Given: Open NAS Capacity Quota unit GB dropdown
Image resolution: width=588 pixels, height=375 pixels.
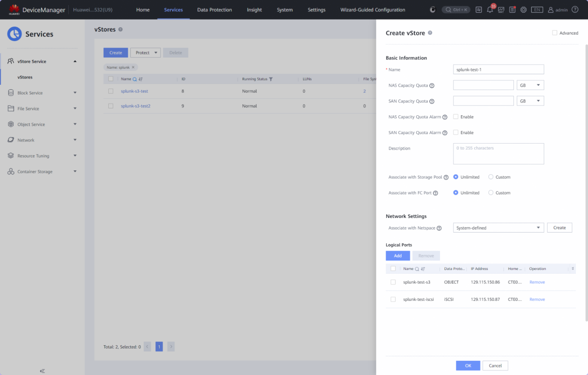Looking at the screenshot, I should [x=530, y=85].
